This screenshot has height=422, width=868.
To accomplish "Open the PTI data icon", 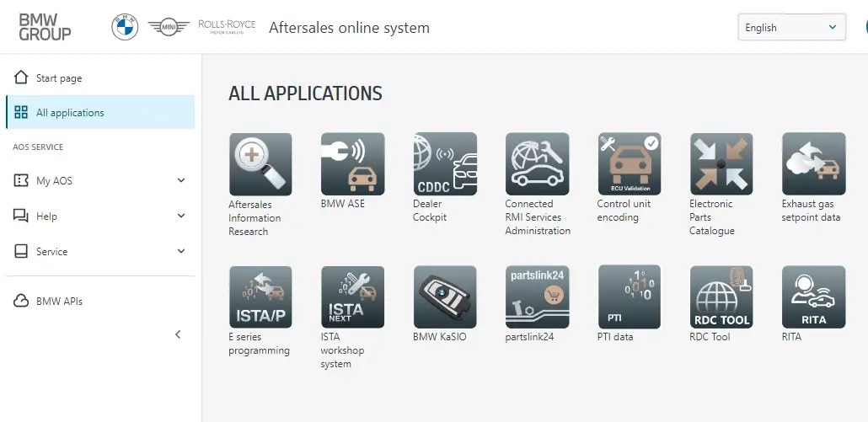I will point(630,297).
